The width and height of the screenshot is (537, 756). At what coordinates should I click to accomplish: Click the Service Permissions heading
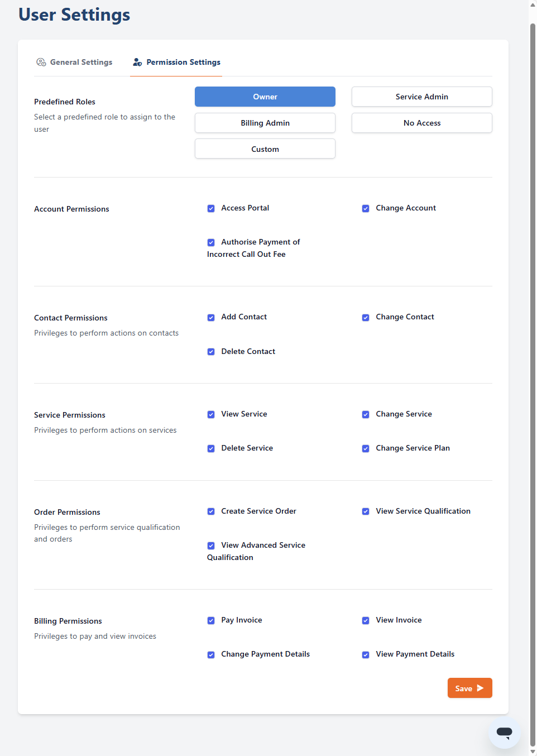coord(70,415)
